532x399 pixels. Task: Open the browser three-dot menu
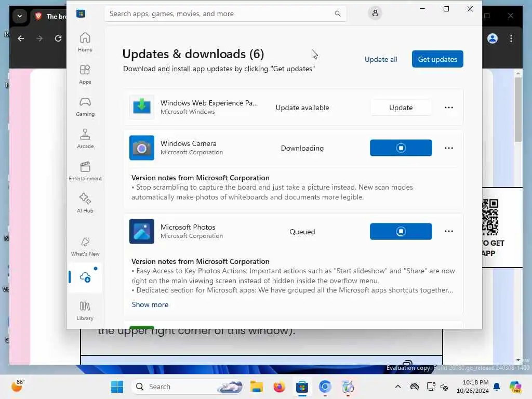(511, 38)
